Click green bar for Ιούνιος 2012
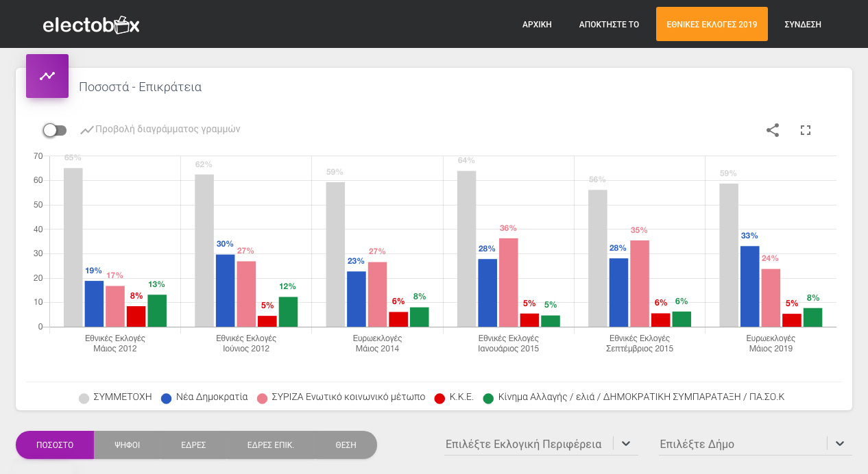Image resolution: width=868 pixels, height=474 pixels. click(288, 312)
